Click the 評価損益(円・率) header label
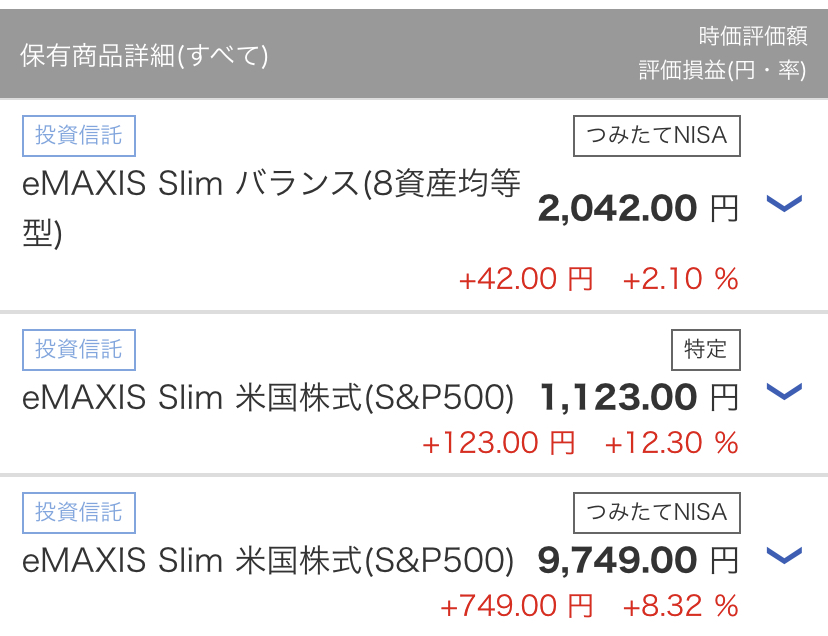The height and width of the screenshot is (636, 828). pyautogui.click(x=725, y=68)
